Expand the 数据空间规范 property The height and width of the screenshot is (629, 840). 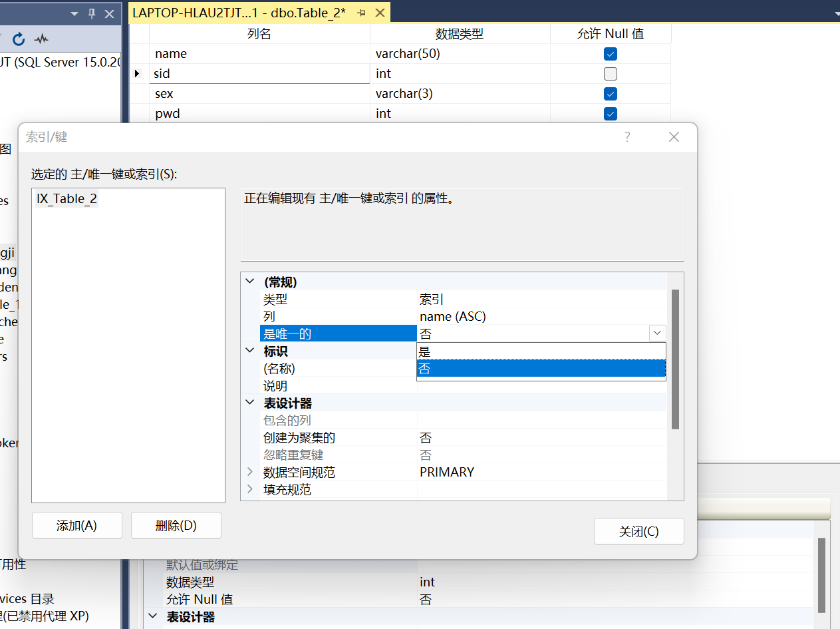[250, 472]
